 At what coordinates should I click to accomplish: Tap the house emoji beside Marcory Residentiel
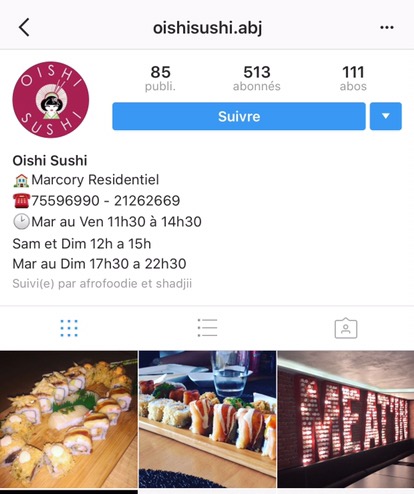pyautogui.click(x=21, y=180)
